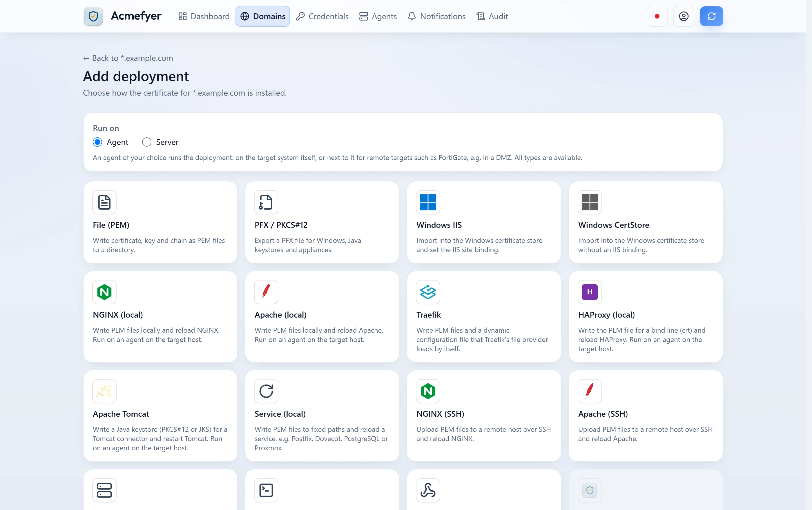Click the NGINX (local) green icon

(x=104, y=292)
